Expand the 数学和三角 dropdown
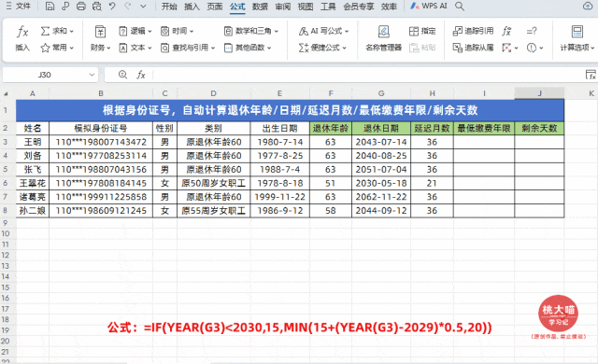This screenshot has width=598, height=364. point(277,31)
